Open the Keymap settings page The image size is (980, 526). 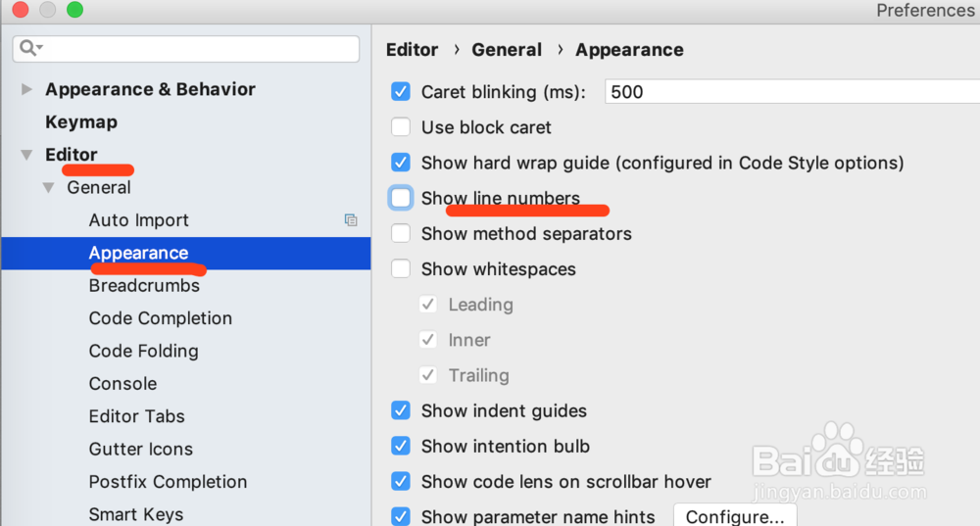(81, 122)
